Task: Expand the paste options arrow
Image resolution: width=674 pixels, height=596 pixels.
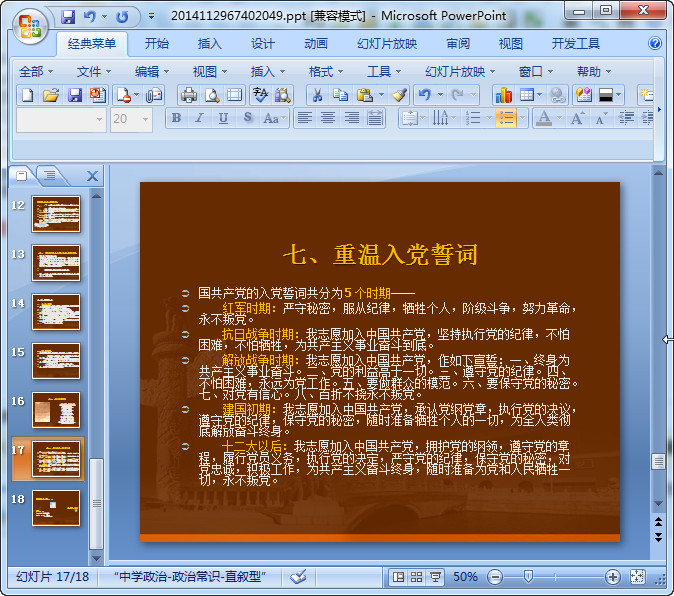Action: [x=381, y=95]
